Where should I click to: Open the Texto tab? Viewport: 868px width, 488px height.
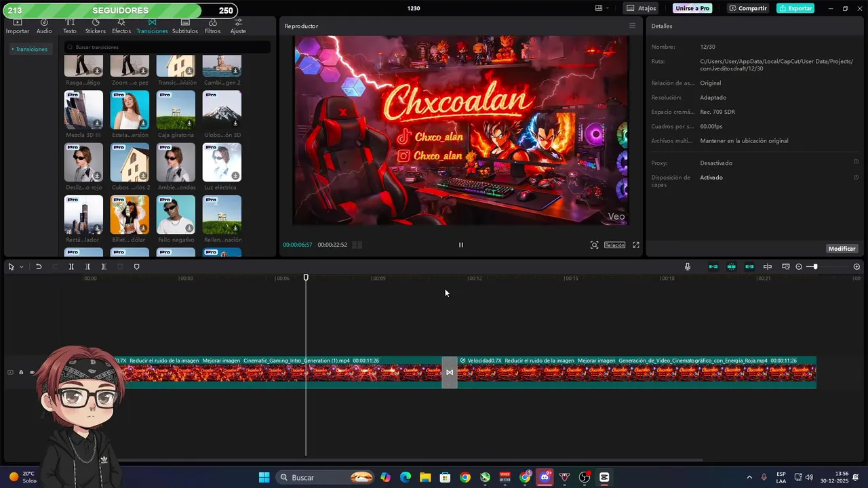[x=70, y=26]
